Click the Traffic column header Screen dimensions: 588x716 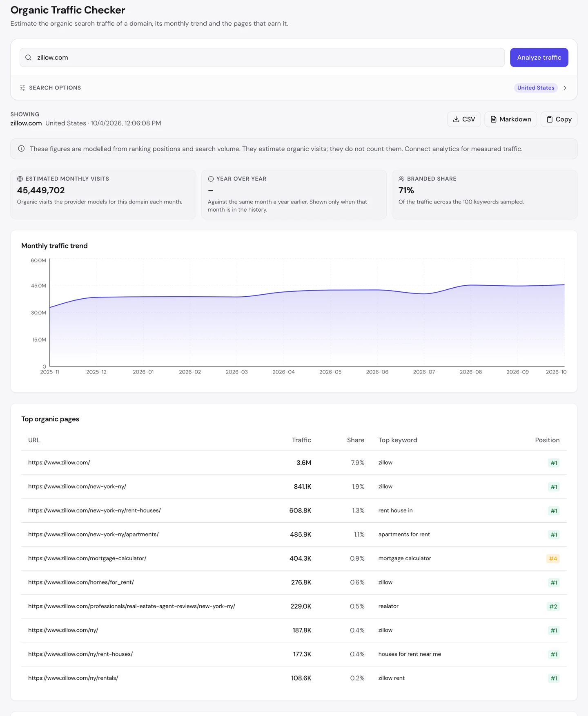click(301, 440)
